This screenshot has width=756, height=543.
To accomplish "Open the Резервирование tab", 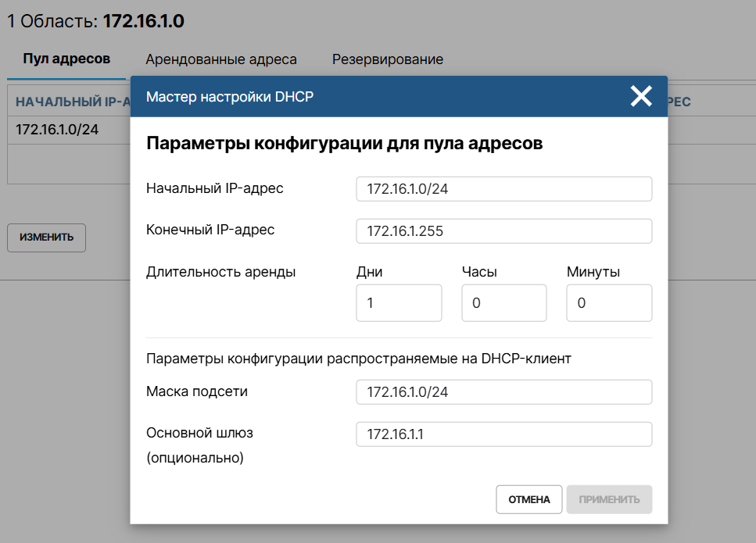I will pyautogui.click(x=387, y=59).
